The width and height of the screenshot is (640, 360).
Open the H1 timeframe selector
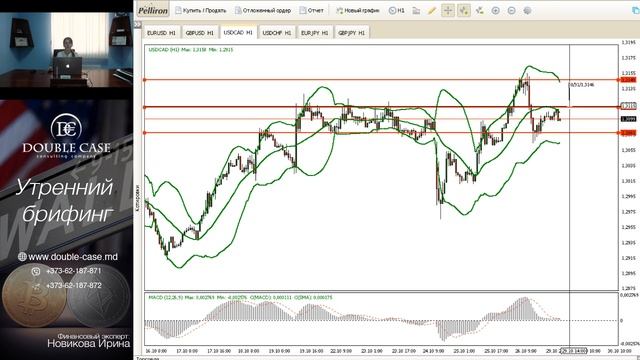397,11
